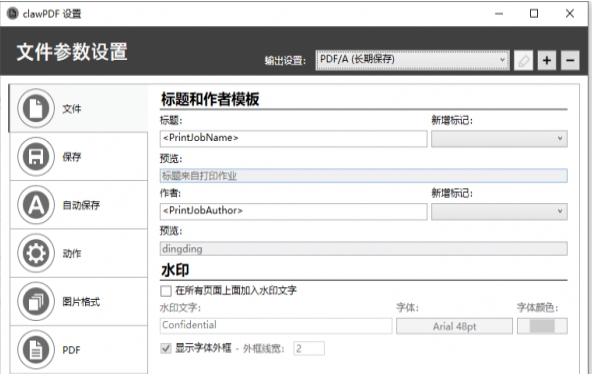
Task: Click the Arial 48pt font button
Action: (x=454, y=326)
